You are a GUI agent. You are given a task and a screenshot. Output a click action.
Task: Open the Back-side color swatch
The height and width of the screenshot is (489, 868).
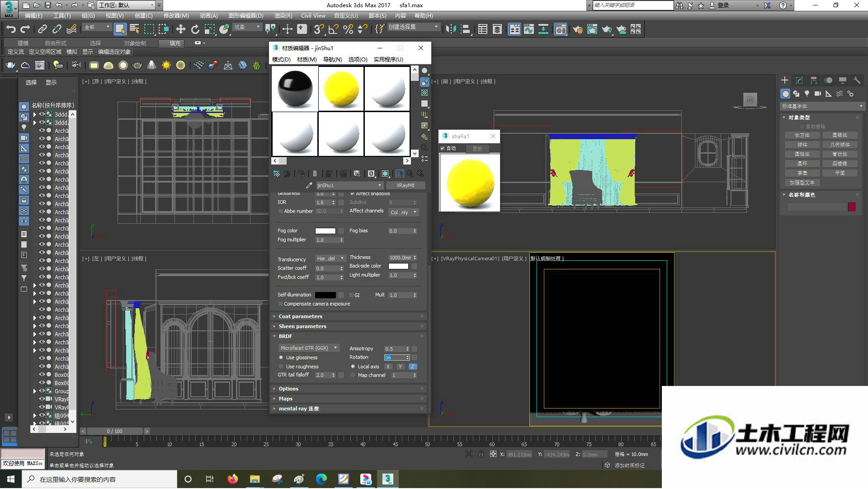(x=398, y=266)
